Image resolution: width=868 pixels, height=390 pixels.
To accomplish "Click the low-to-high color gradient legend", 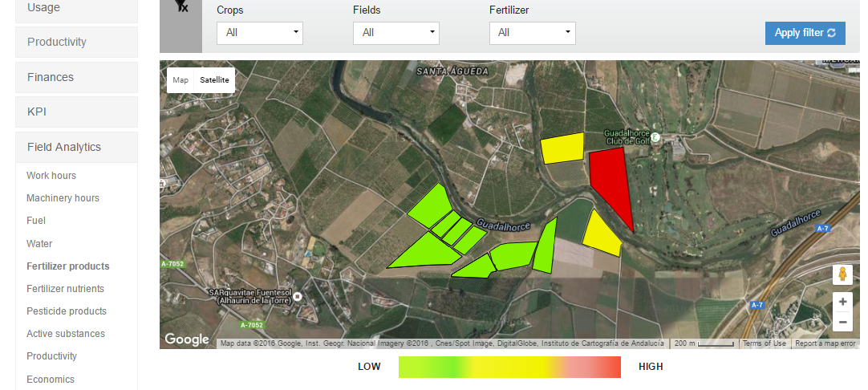I will click(509, 367).
